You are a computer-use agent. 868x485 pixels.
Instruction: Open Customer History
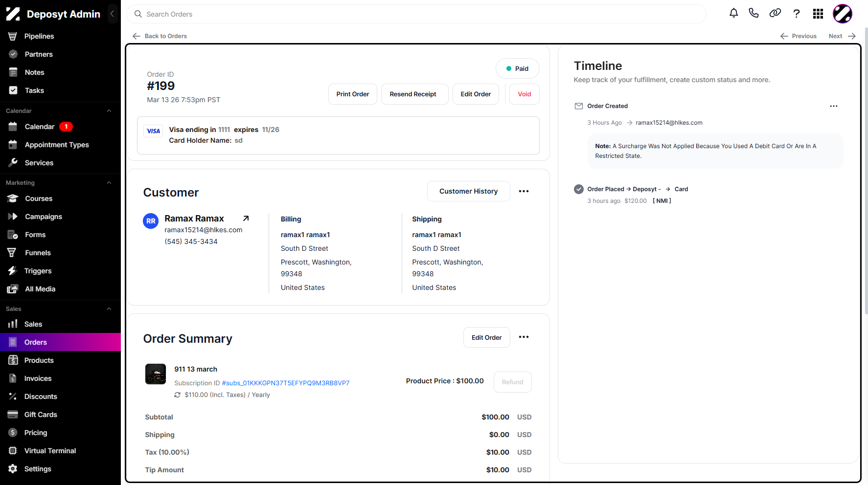[469, 191]
